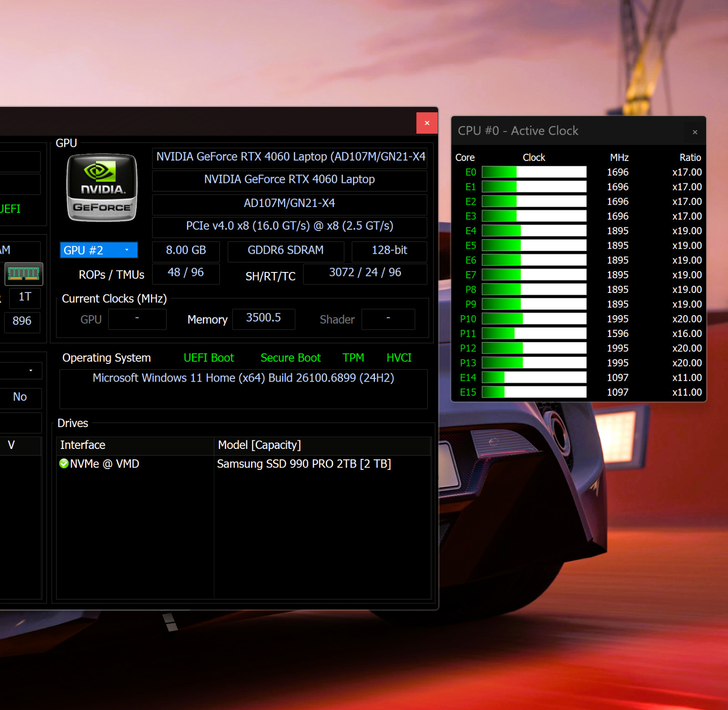
Task: Click the Ratio column header in Active Clock
Action: (690, 158)
